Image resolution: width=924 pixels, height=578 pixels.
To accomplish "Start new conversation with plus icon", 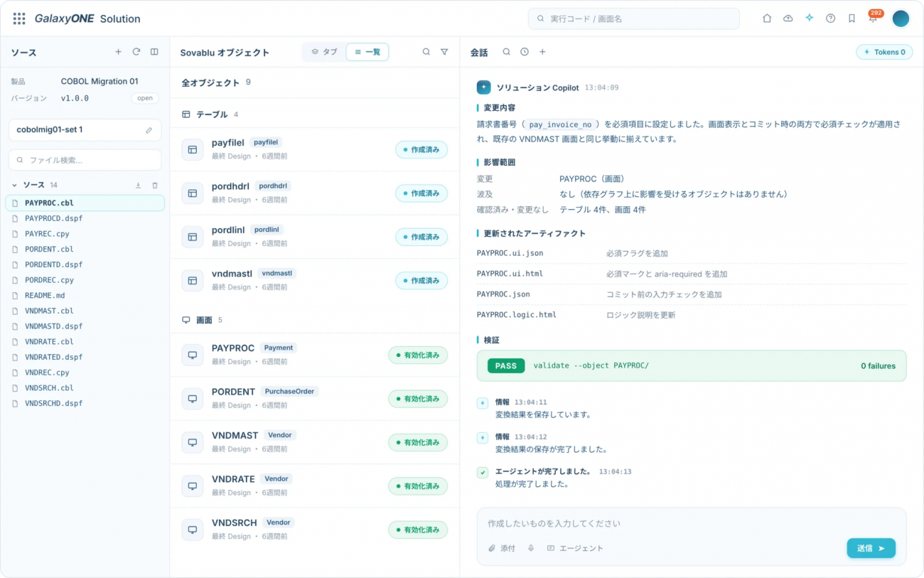I will tap(542, 52).
